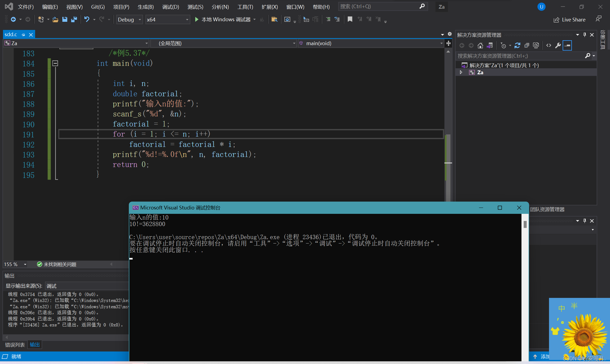The height and width of the screenshot is (364, 610).
Task: Expand the Za project tree node
Action: point(461,72)
